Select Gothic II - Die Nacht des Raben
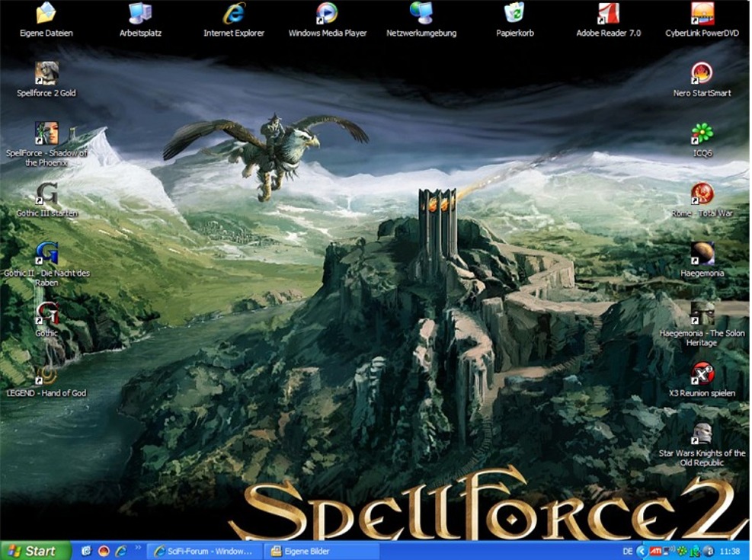 (46, 254)
